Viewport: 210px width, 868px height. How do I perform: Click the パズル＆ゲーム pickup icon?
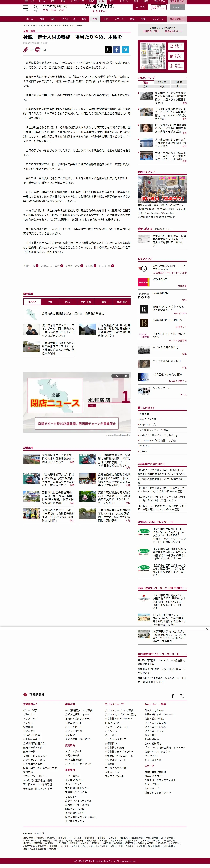point(144,391)
